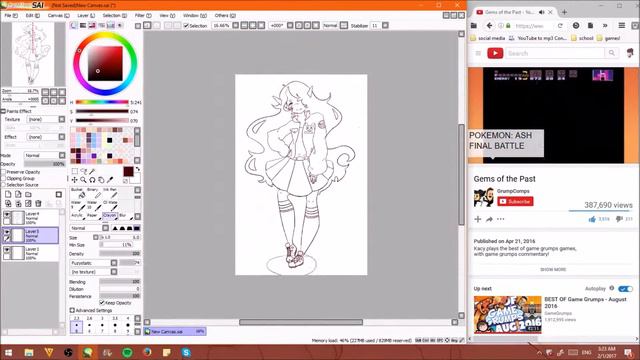This screenshot has height=360, width=640.
Task: Choose the Bucket brush tool
Action: click(78, 193)
